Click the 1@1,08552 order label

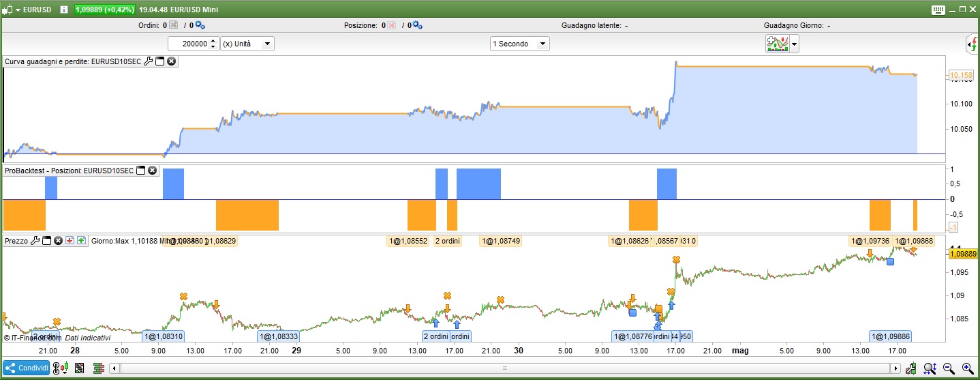(408, 241)
